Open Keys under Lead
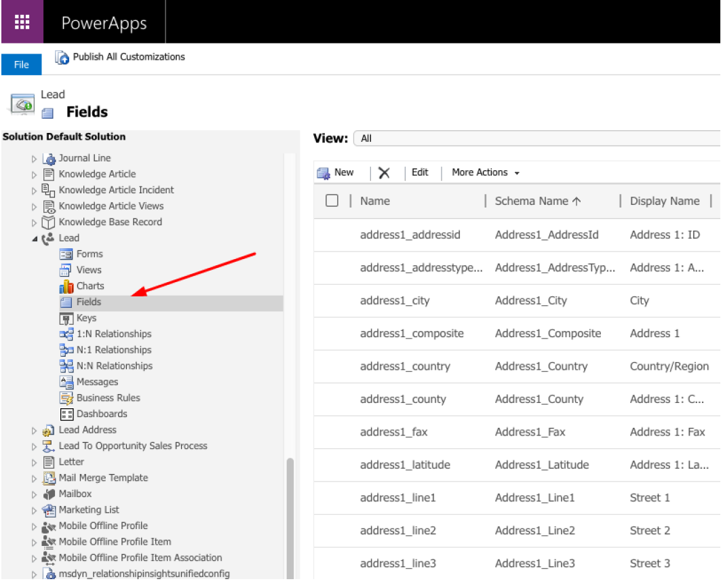Image resolution: width=721 pixels, height=588 pixels. point(86,318)
